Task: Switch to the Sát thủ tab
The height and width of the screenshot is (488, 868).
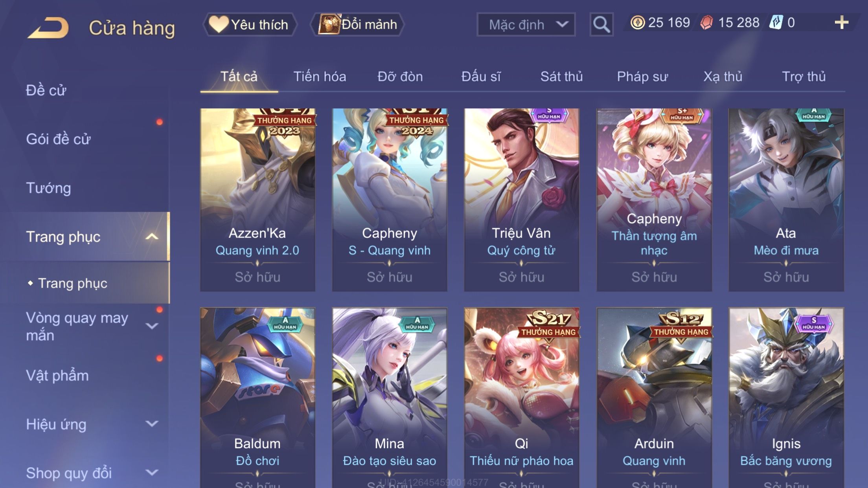Action: tap(561, 77)
